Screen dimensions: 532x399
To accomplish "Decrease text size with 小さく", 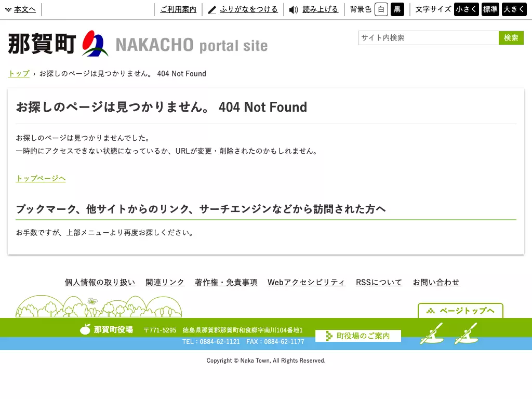I will 466,9.
